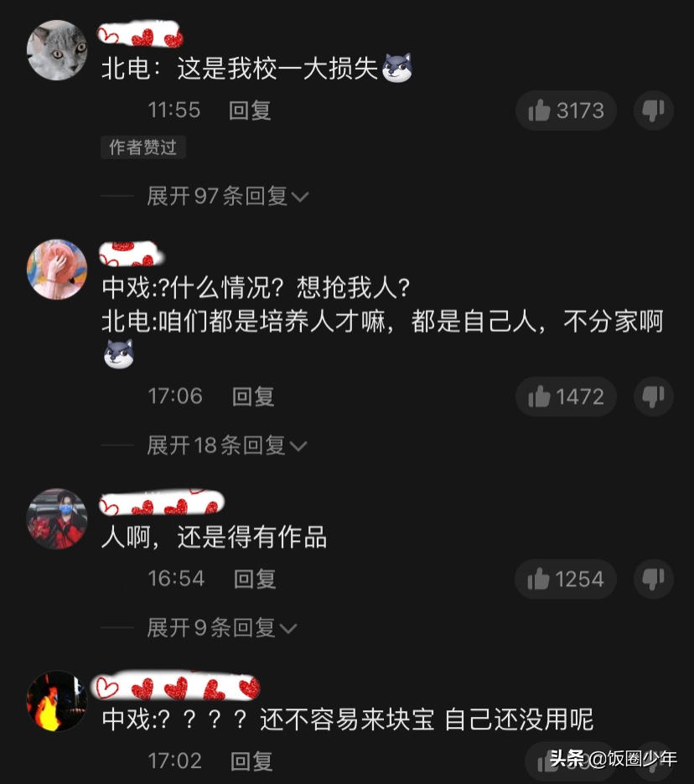This screenshot has height=784, width=694.
Task: Reply to the 17:06 comment
Action: (x=253, y=397)
